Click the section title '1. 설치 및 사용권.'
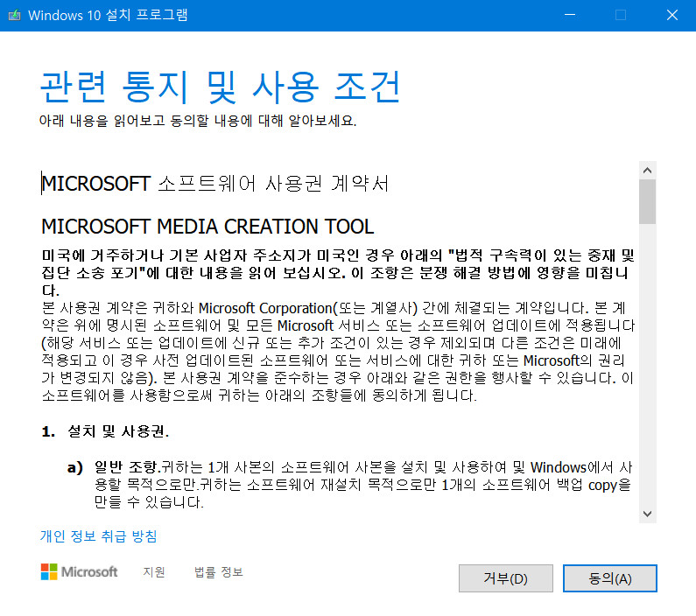The image size is (696, 616). click(105, 431)
